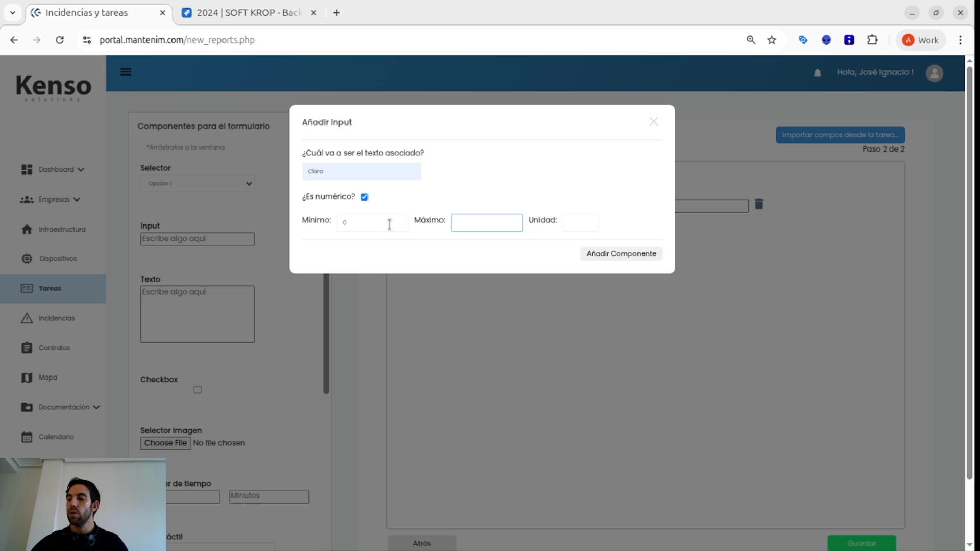This screenshot has height=551, width=980.
Task: Bookmark page with star icon
Action: (x=772, y=40)
